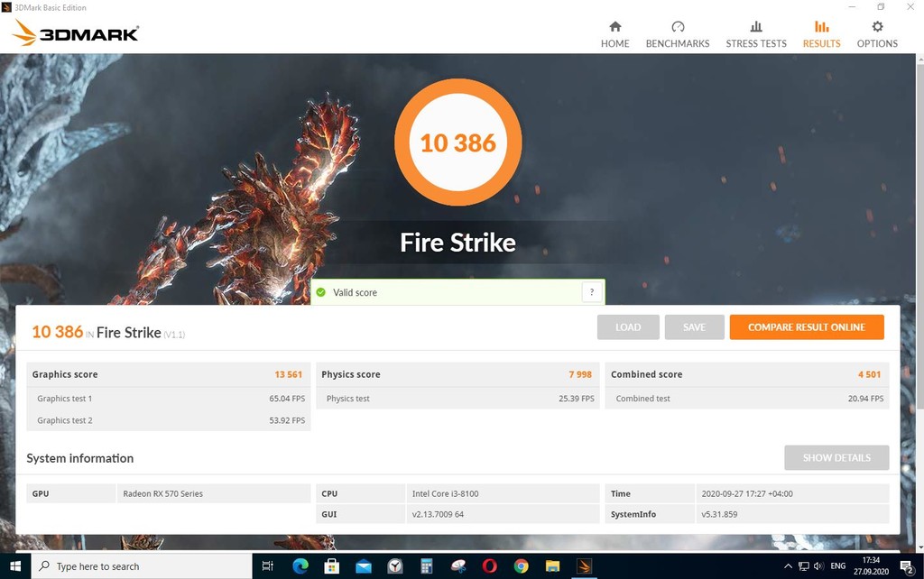Click the 20.94 FPS value
Screen dimensions: 924x579
point(865,399)
